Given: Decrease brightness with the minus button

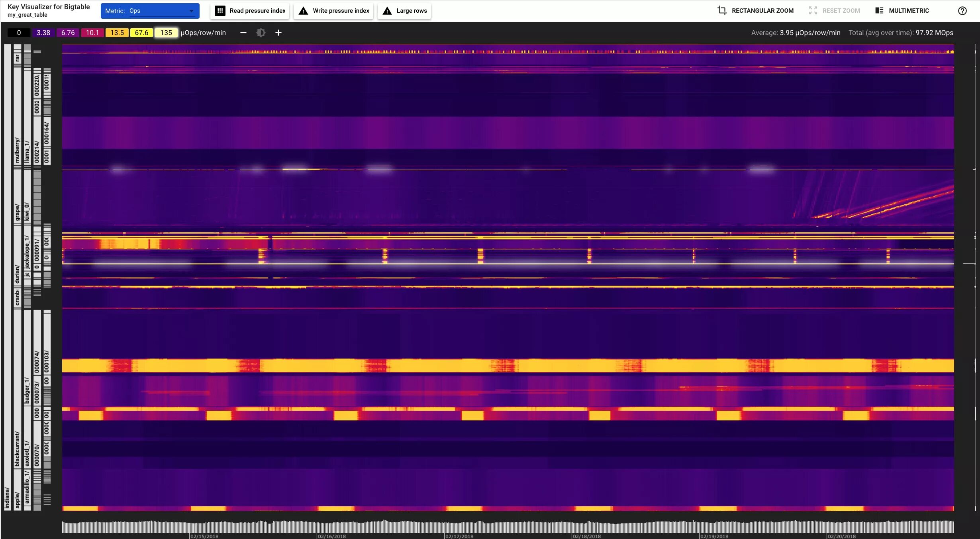Looking at the screenshot, I should tap(243, 33).
